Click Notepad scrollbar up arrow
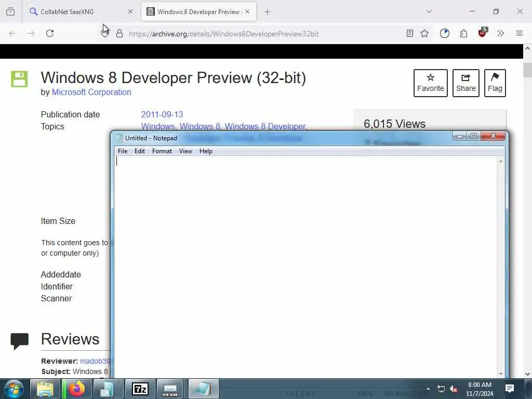The height and width of the screenshot is (399, 532). coord(501,161)
